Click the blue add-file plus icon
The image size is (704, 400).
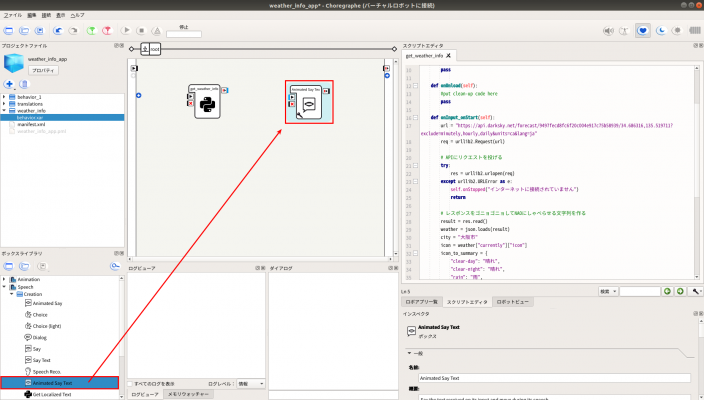click(9, 84)
